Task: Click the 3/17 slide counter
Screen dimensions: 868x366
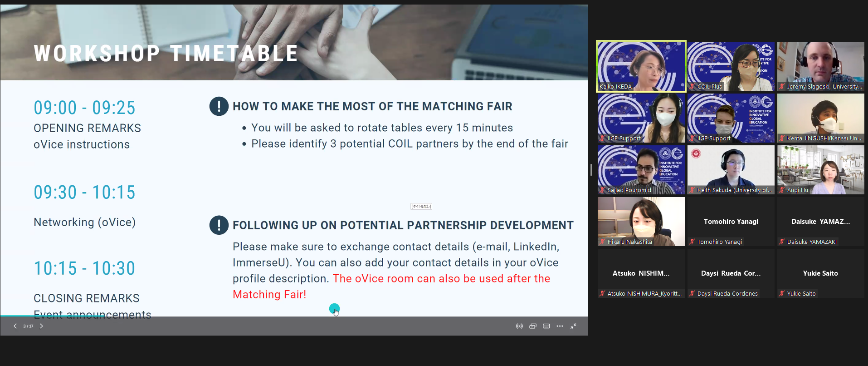Action: point(28,326)
